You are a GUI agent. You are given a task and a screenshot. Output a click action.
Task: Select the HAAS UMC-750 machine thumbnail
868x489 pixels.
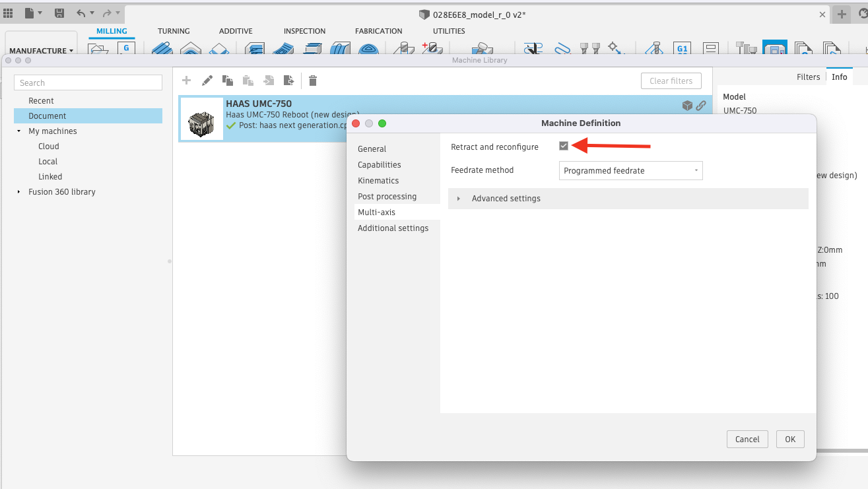click(x=201, y=119)
